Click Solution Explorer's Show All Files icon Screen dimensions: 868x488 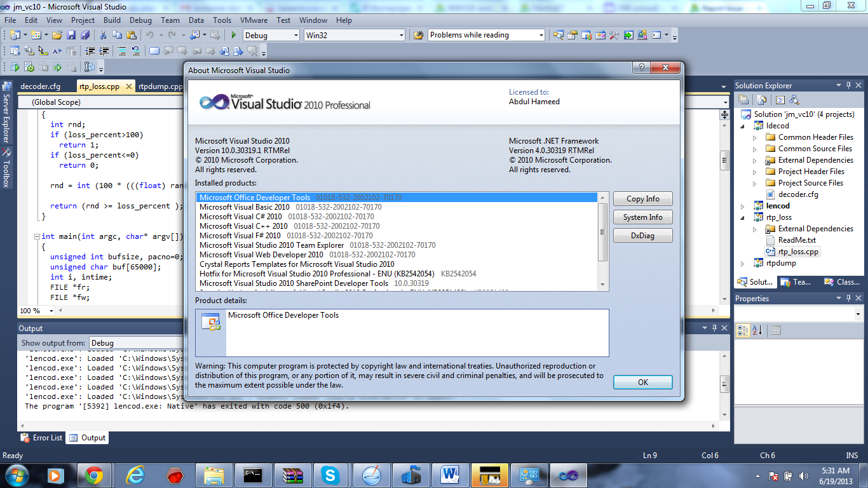(x=760, y=100)
